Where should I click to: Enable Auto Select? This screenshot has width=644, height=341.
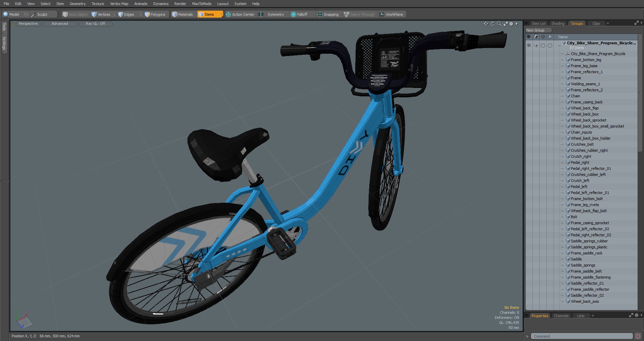75,14
